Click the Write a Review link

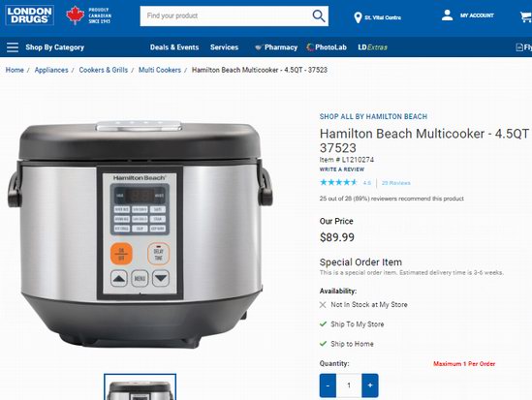click(342, 169)
